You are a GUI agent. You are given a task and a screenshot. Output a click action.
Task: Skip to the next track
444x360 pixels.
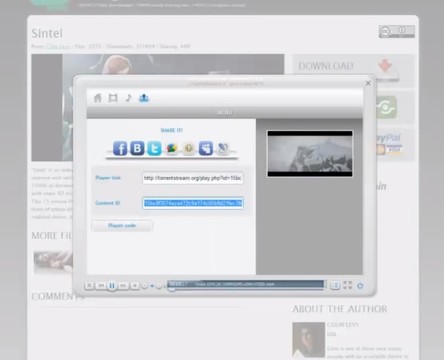[123, 286]
